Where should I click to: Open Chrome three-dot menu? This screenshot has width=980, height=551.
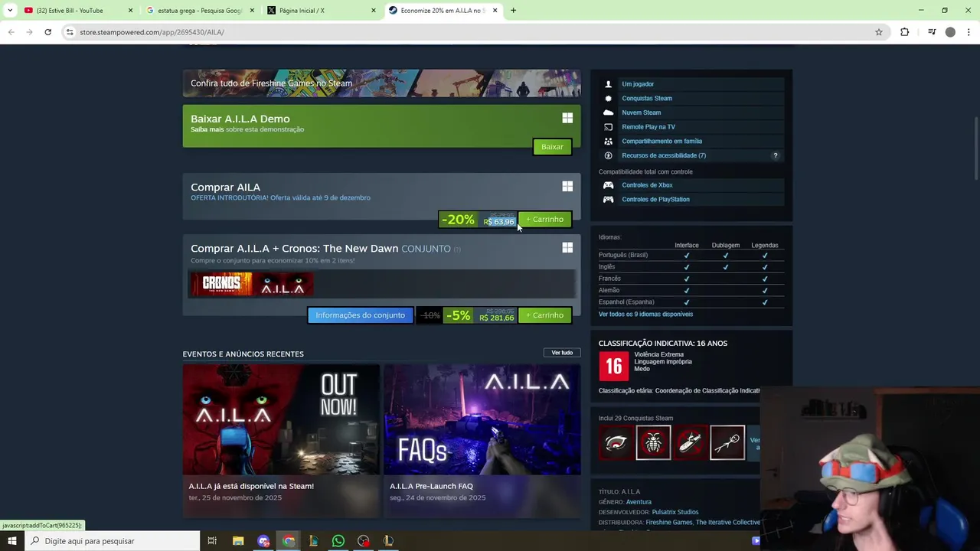click(969, 32)
